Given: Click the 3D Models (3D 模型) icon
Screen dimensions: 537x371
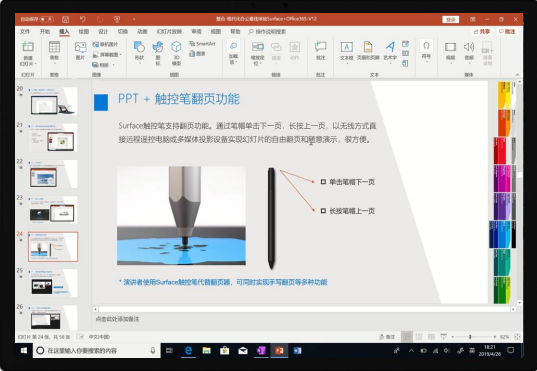Looking at the screenshot, I should tap(176, 52).
